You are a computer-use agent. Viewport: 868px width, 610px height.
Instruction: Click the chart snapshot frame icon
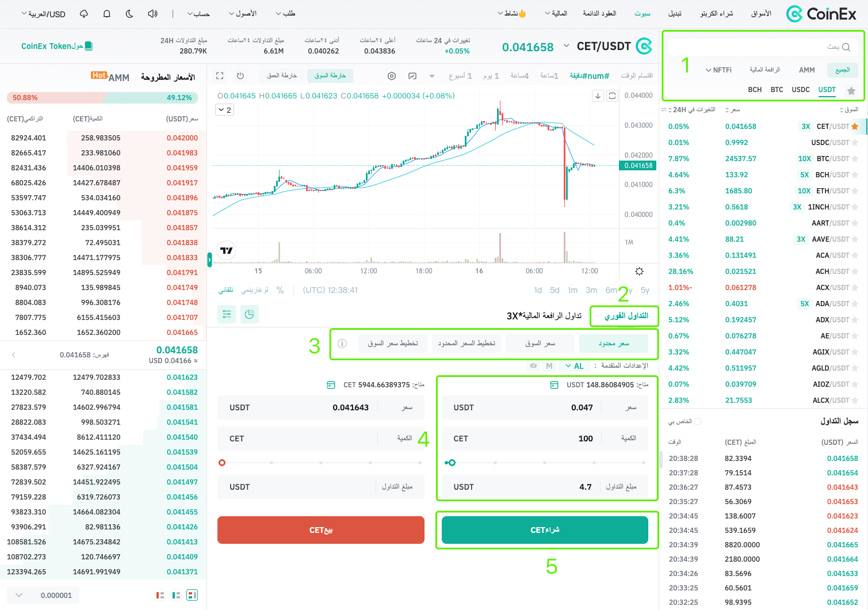pyautogui.click(x=612, y=96)
